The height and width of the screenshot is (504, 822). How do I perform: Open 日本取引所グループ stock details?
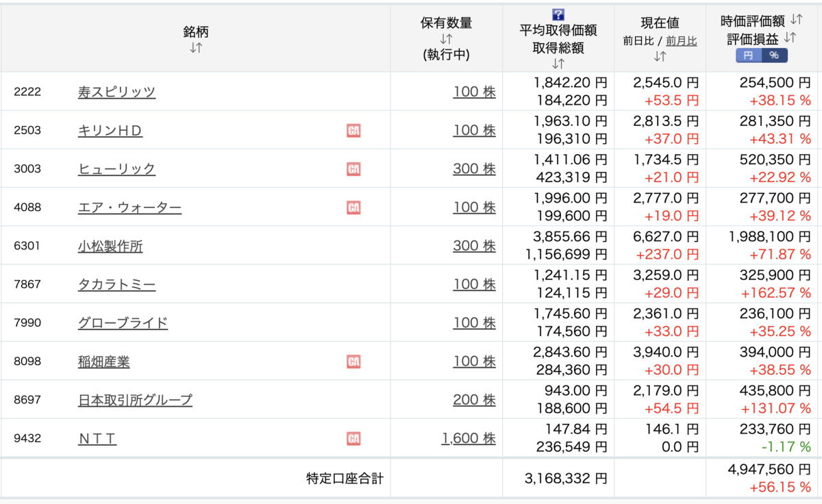[x=135, y=400]
